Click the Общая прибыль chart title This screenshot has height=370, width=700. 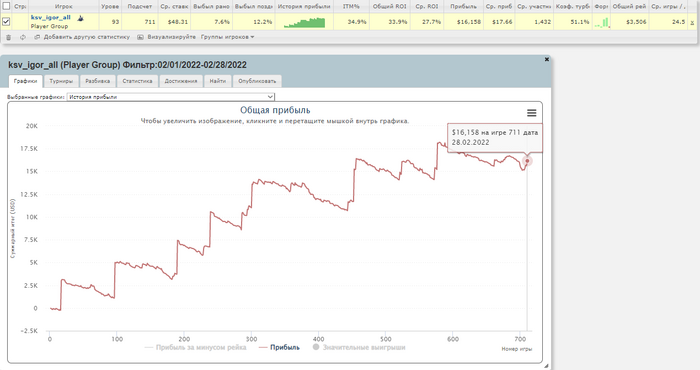tap(275, 110)
